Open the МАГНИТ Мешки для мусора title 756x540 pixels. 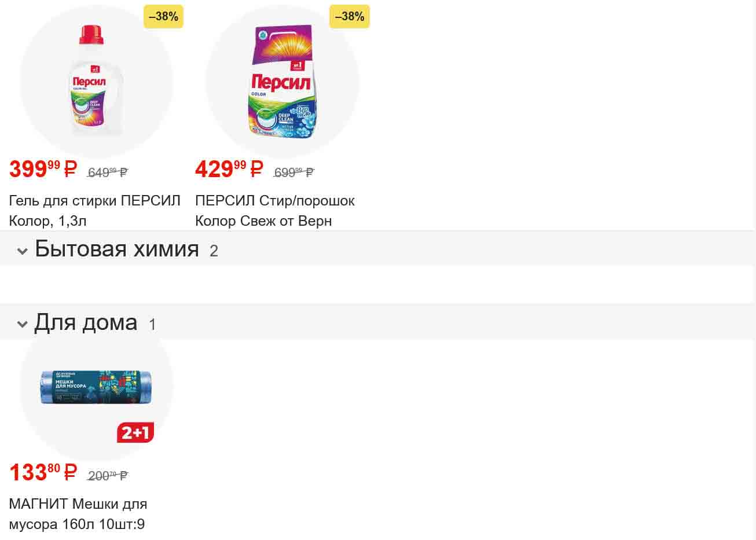[x=78, y=514]
